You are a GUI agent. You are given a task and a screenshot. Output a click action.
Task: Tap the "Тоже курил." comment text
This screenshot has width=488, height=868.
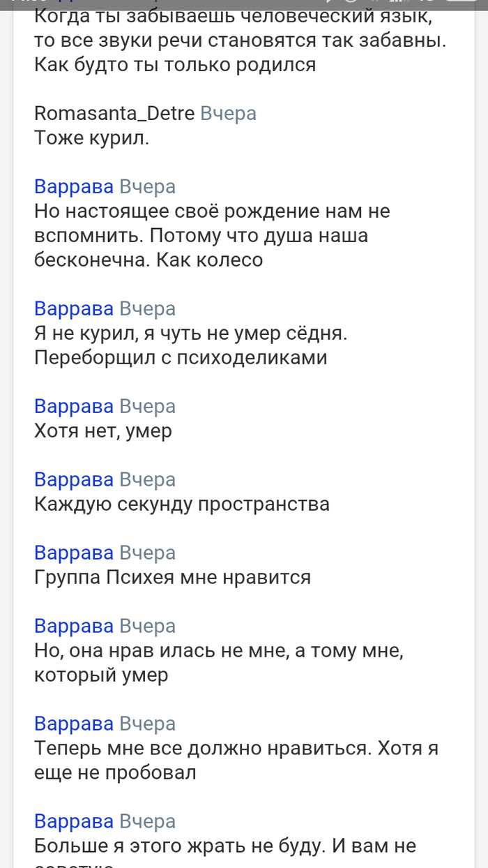[x=91, y=138]
